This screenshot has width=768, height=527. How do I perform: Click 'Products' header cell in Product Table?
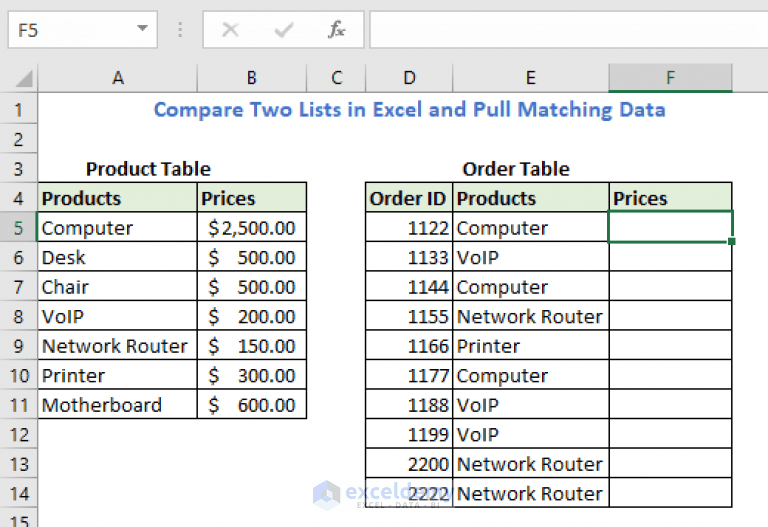tap(118, 198)
